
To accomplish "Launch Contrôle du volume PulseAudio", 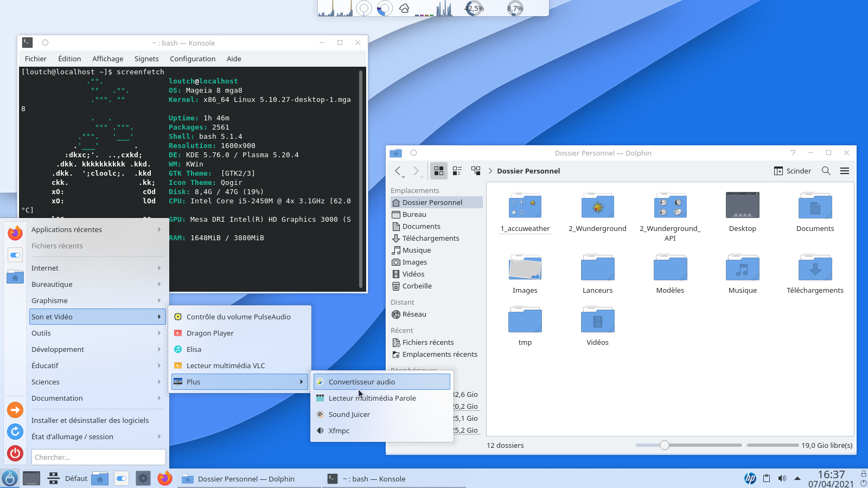I will point(240,317).
